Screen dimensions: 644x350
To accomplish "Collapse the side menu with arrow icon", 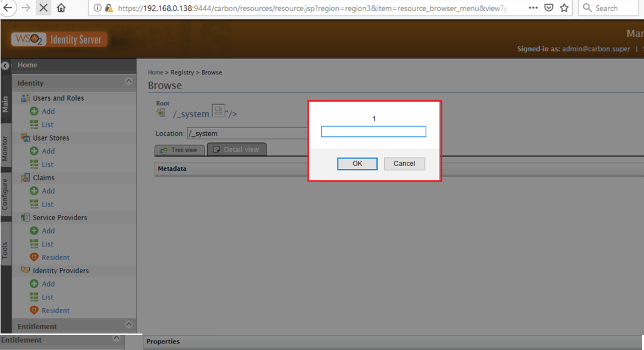I will pyautogui.click(x=5, y=65).
